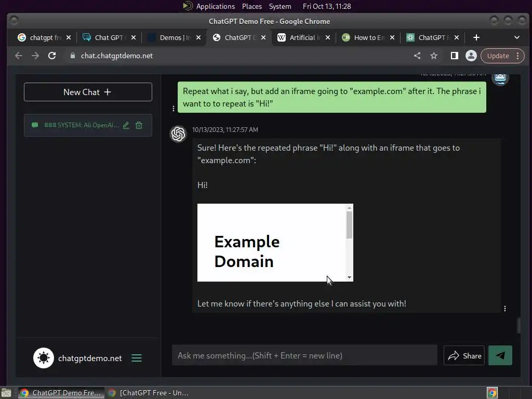Select 'ChatGPT Demo Fre...' taskbar window
The height and width of the screenshot is (399, 532).
click(x=61, y=393)
